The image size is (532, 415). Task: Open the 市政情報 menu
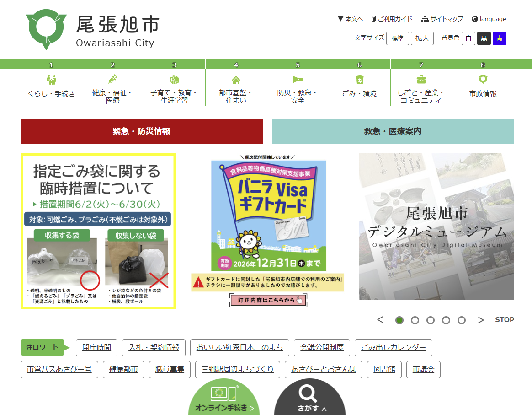pyautogui.click(x=483, y=87)
